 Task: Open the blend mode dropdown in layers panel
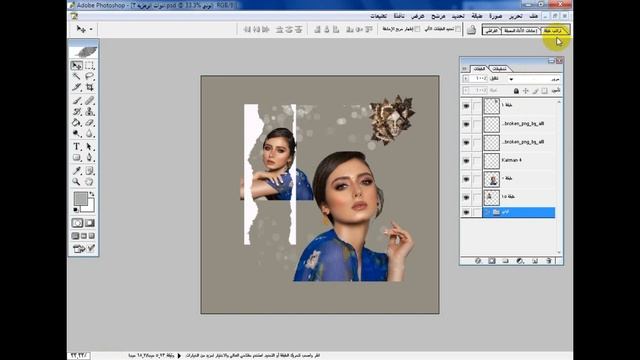pyautogui.click(x=534, y=78)
